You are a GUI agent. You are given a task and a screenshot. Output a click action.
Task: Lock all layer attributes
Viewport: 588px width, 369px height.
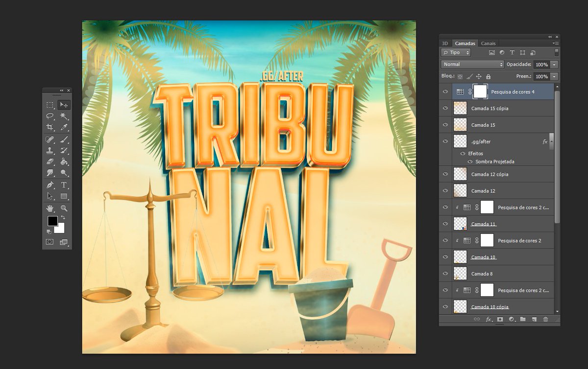[488, 77]
